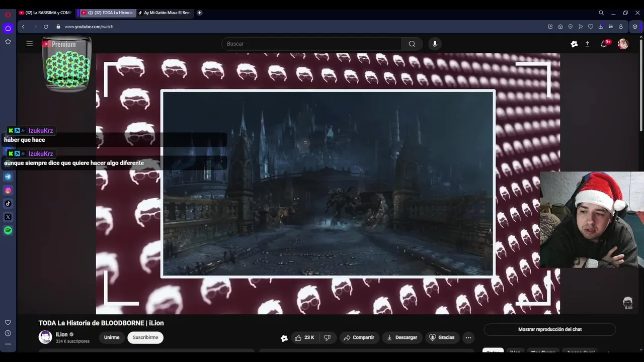The image size is (644, 362).
Task: Open the shield privacy protection icon
Action: pos(570,27)
